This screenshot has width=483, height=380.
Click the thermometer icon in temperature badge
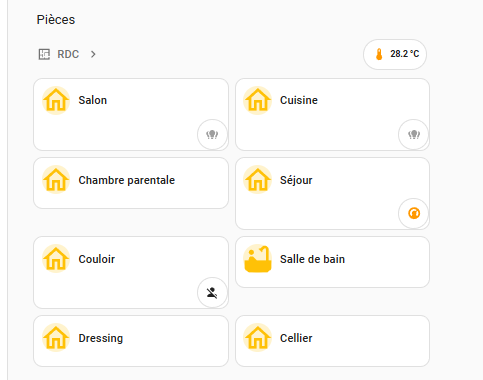pyautogui.click(x=379, y=54)
